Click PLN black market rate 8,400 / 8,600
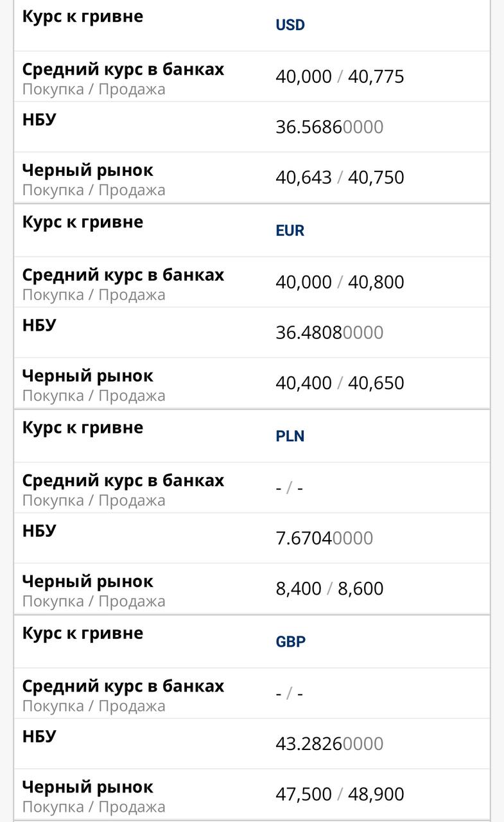 (329, 588)
